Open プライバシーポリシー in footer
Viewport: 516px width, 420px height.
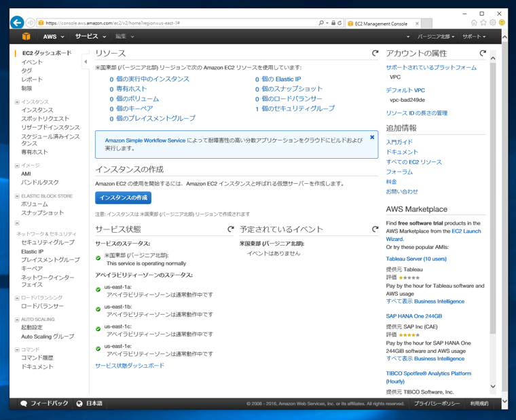click(x=437, y=404)
